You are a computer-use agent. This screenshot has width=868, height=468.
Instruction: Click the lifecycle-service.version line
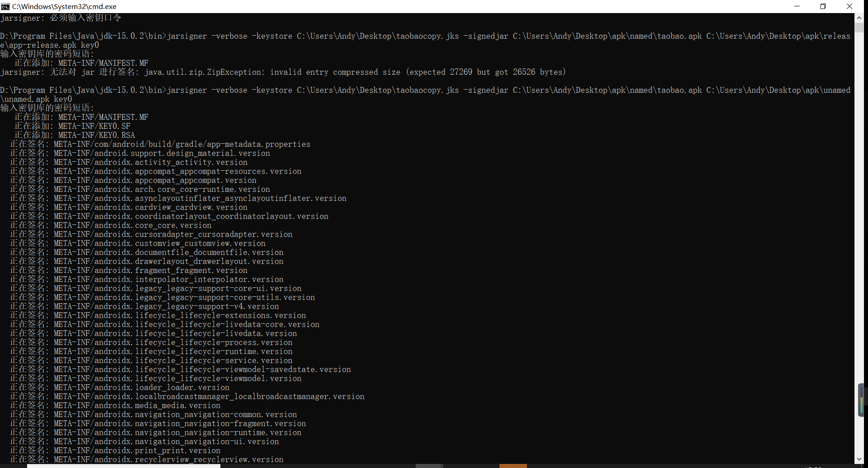point(151,360)
